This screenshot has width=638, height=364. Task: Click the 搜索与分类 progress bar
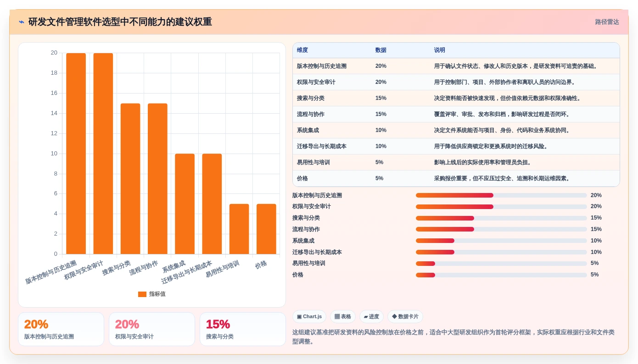pyautogui.click(x=501, y=218)
